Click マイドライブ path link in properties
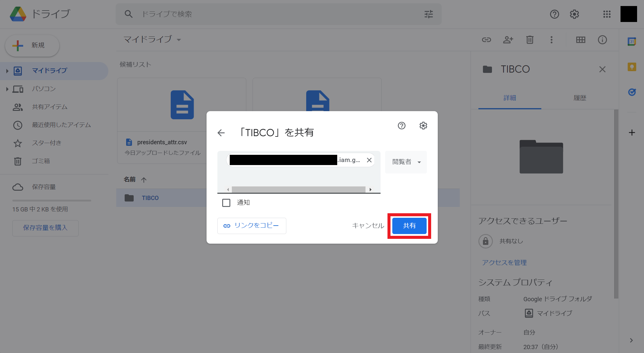The width and height of the screenshot is (644, 353). (548, 313)
